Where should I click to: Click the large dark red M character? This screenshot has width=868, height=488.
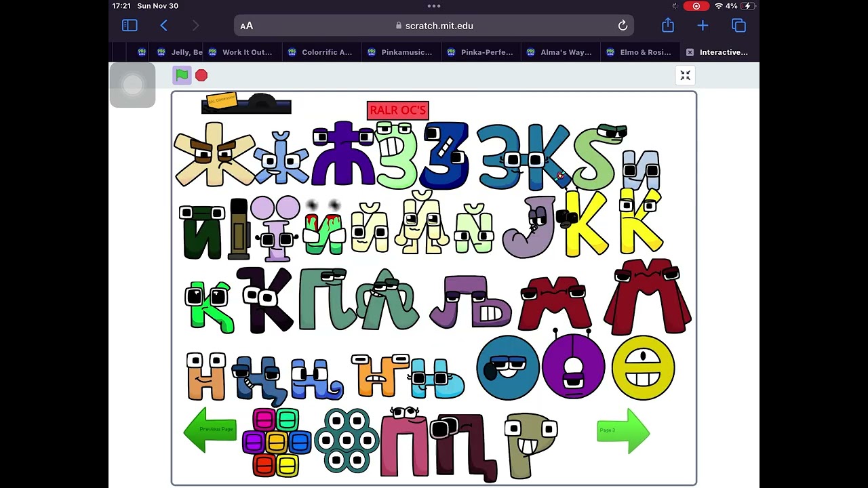click(647, 296)
